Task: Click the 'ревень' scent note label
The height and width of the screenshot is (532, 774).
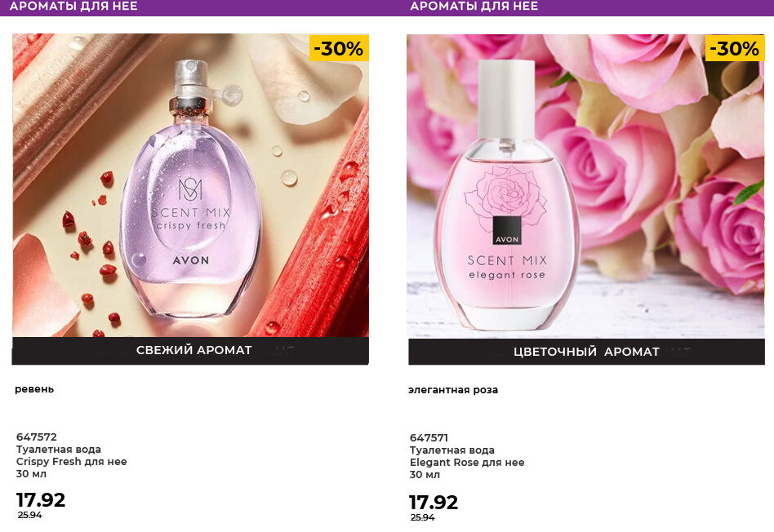Action: click(x=34, y=389)
